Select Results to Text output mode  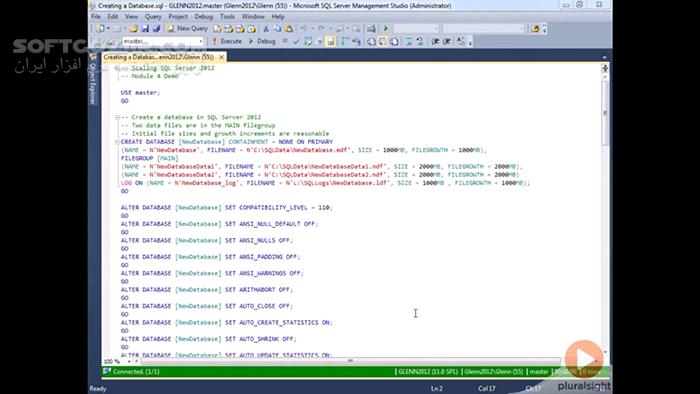pyautogui.click(x=371, y=41)
